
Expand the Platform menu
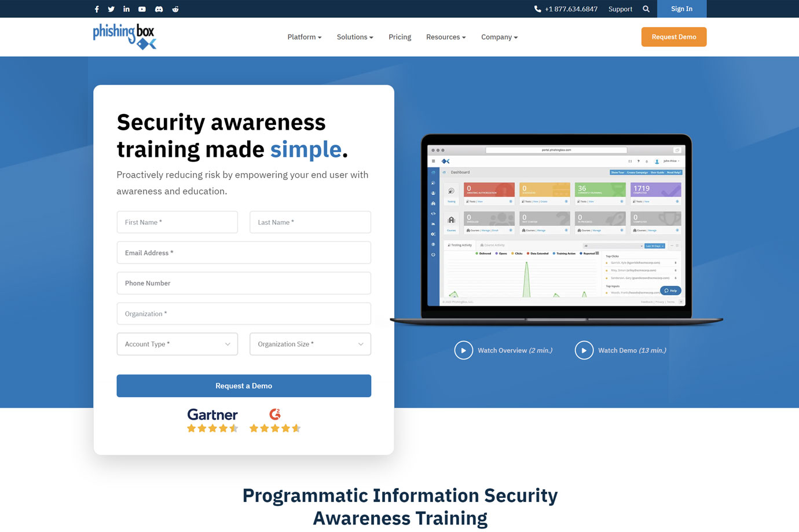(305, 37)
